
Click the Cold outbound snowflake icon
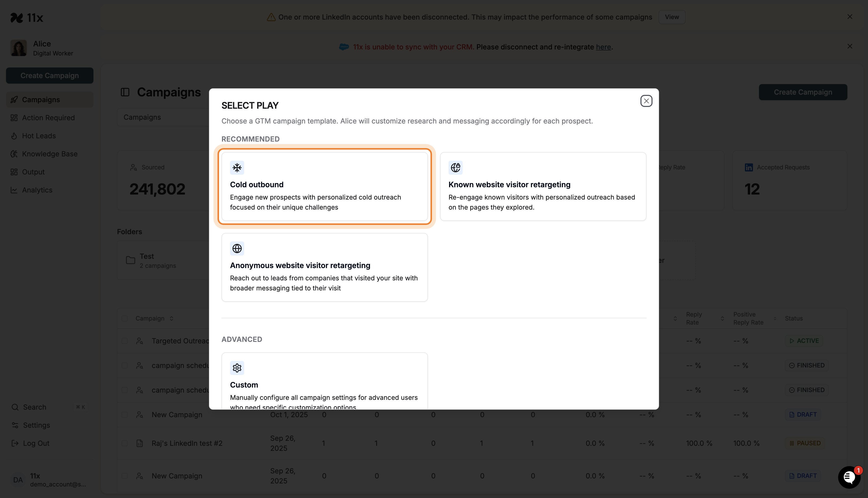point(237,168)
